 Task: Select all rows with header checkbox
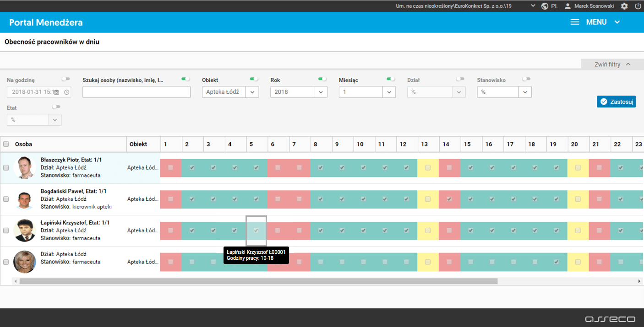point(6,144)
